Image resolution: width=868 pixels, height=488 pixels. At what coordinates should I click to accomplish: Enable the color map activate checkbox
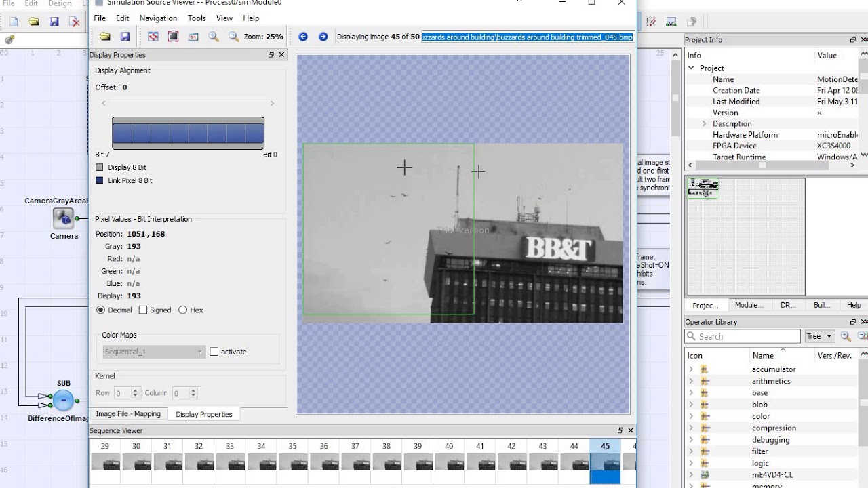tap(214, 352)
